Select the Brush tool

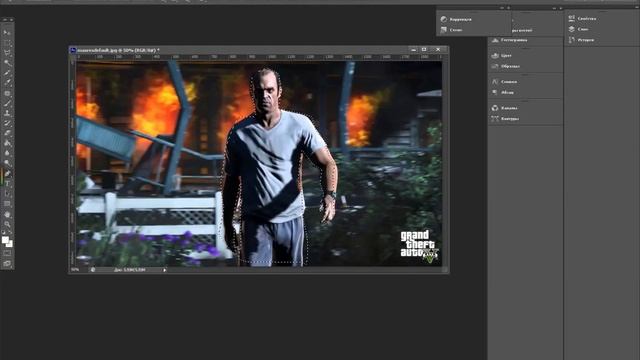click(7, 103)
